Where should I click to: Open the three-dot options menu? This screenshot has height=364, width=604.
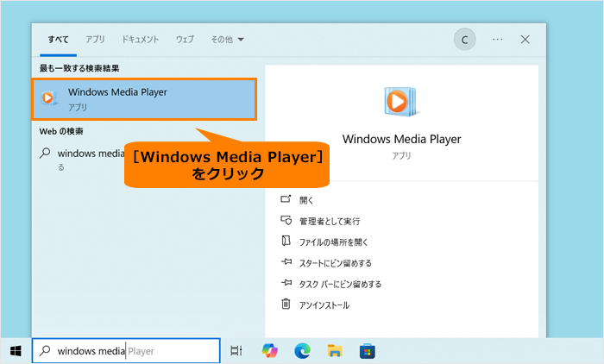tap(497, 40)
